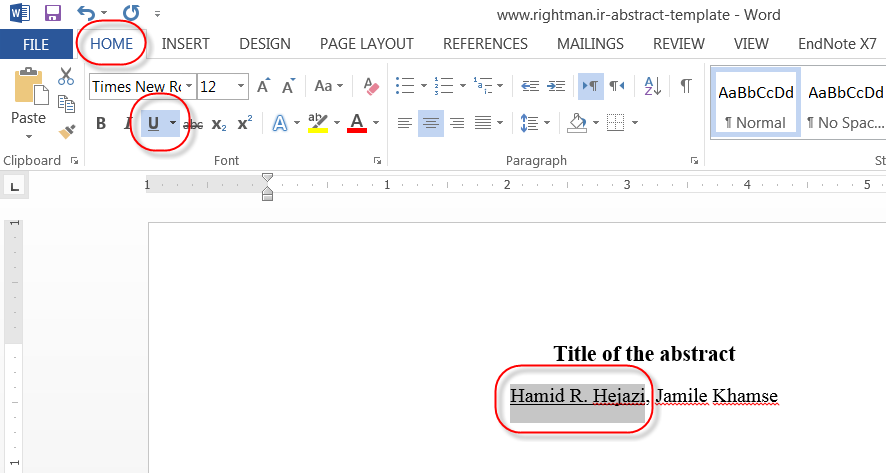Viewport: 886px width, 473px height.
Task: Switch to the INSERT ribbon tab
Action: pyautogui.click(x=185, y=44)
